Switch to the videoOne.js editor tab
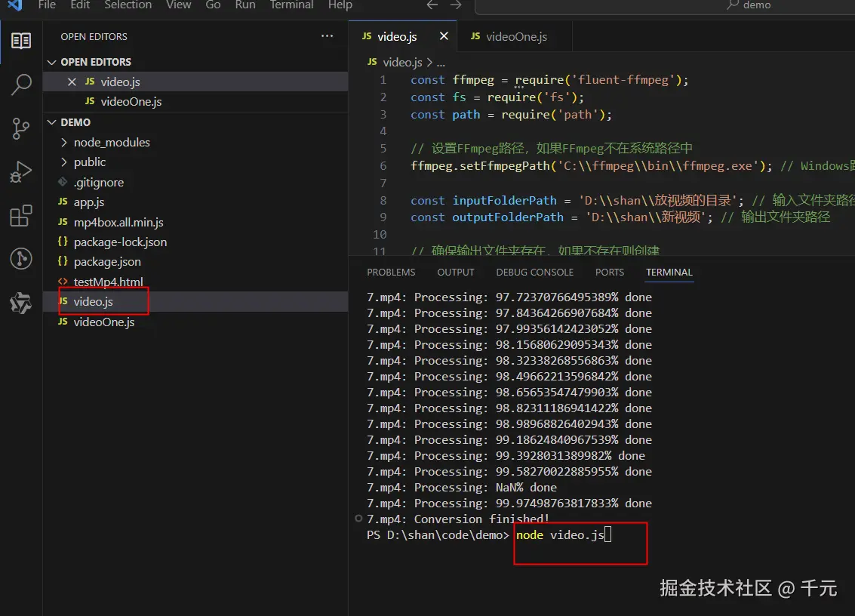The height and width of the screenshot is (616, 855). pyautogui.click(x=515, y=36)
